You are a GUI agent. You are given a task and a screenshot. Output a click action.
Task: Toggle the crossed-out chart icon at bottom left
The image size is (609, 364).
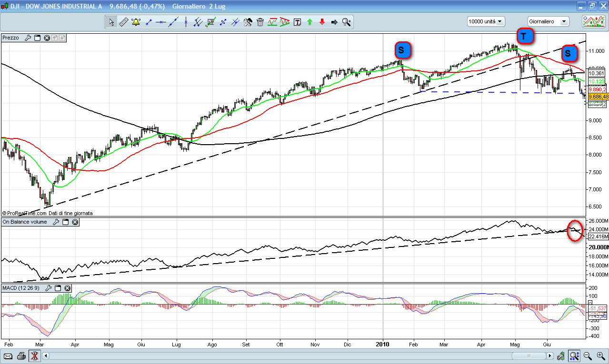point(34,355)
